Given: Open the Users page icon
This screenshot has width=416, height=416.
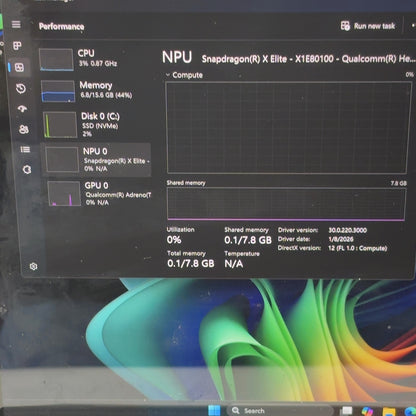Looking at the screenshot, I should (x=24, y=129).
